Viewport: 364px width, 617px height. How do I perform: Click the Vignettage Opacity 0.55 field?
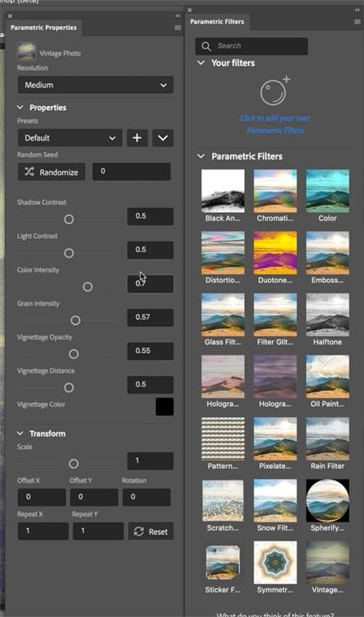[x=150, y=351]
